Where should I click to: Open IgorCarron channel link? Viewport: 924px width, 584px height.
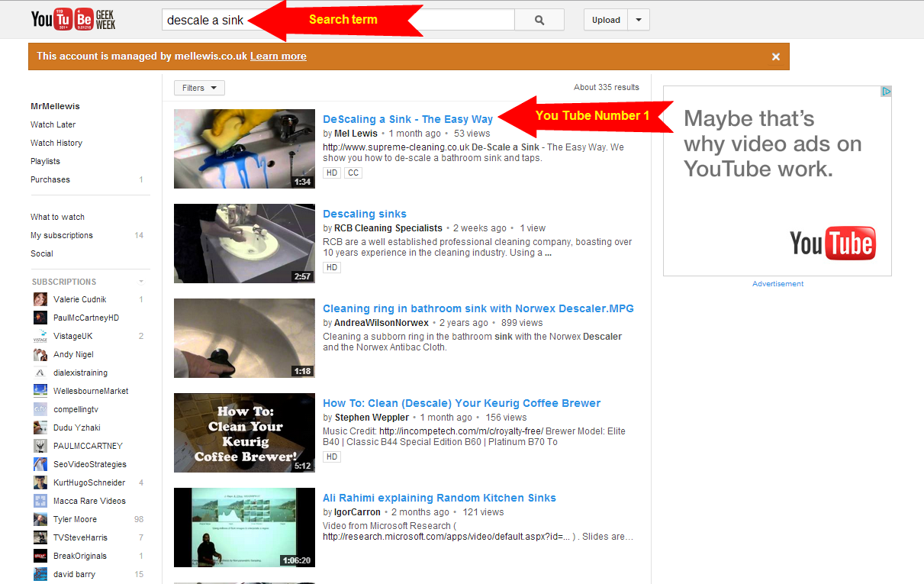click(x=357, y=512)
